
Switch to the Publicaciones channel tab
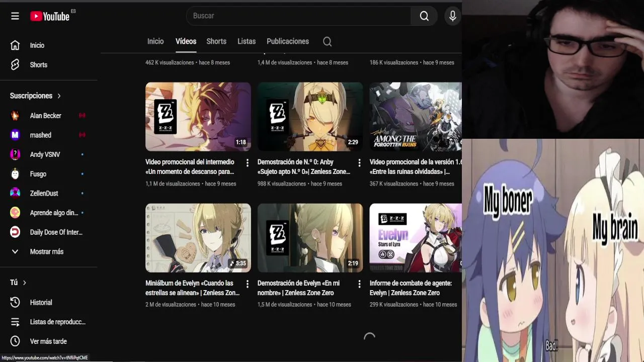point(288,41)
